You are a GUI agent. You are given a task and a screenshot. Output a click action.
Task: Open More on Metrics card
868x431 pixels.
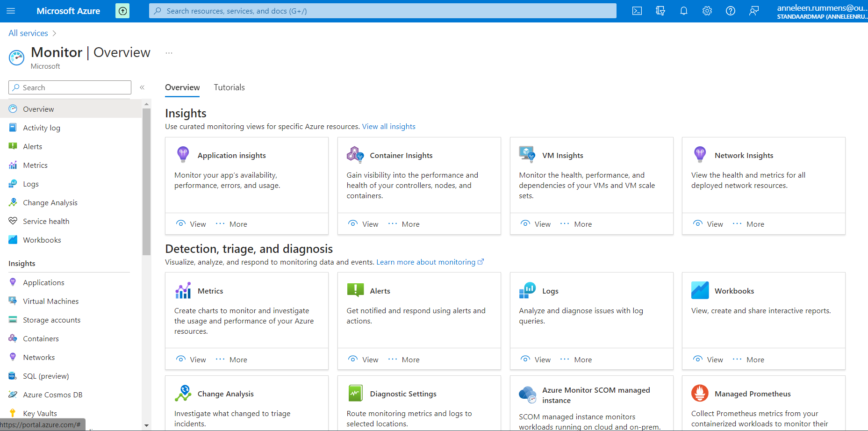pos(231,359)
